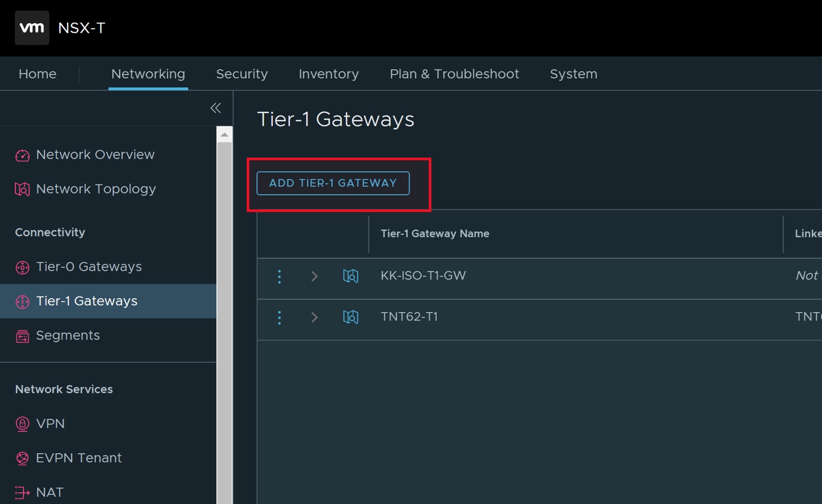822x504 pixels.
Task: Go to the Inventory tab
Action: point(329,74)
